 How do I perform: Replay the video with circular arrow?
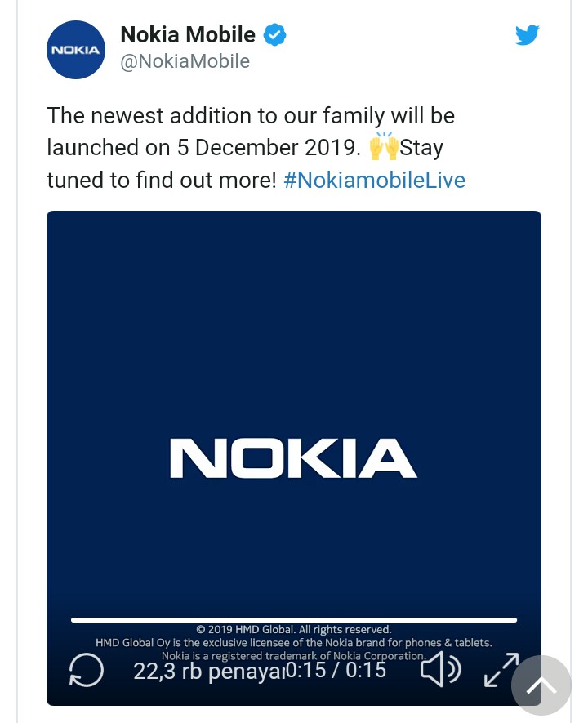pyautogui.click(x=87, y=671)
